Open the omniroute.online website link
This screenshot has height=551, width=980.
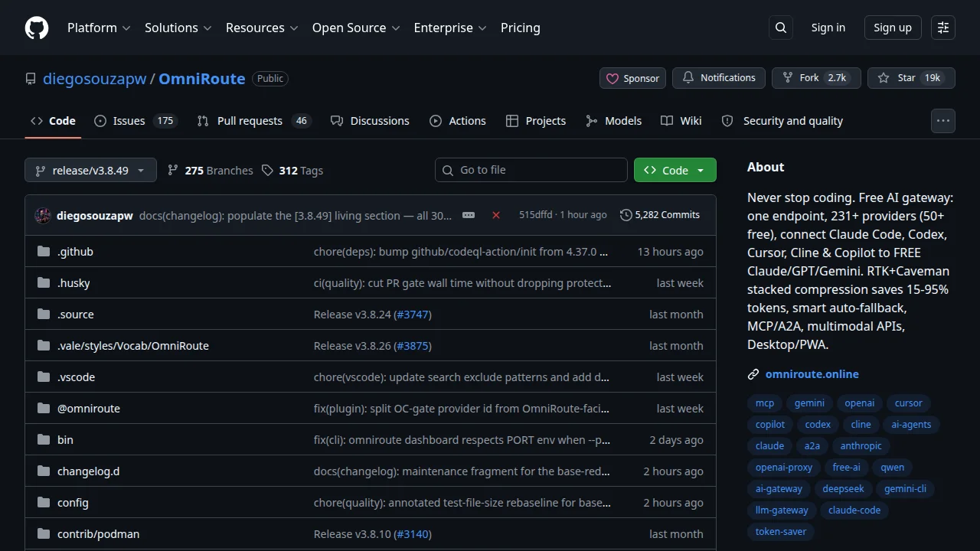812,374
